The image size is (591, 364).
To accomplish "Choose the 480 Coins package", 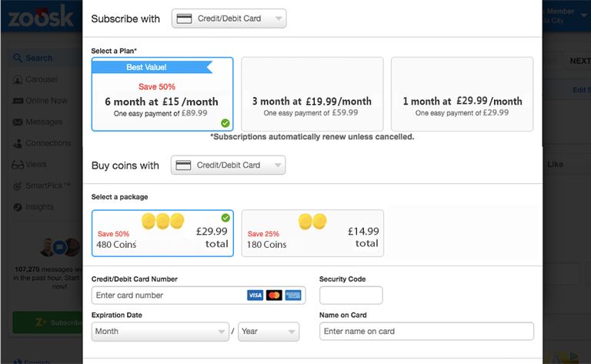I will pyautogui.click(x=162, y=233).
